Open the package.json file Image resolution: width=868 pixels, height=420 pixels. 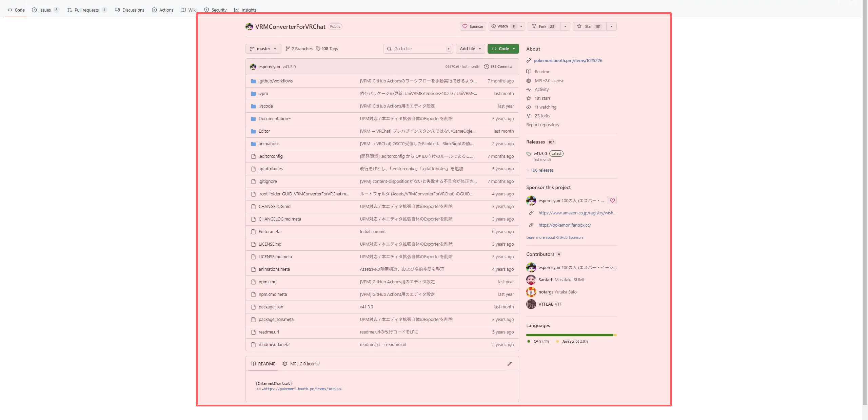pos(271,307)
